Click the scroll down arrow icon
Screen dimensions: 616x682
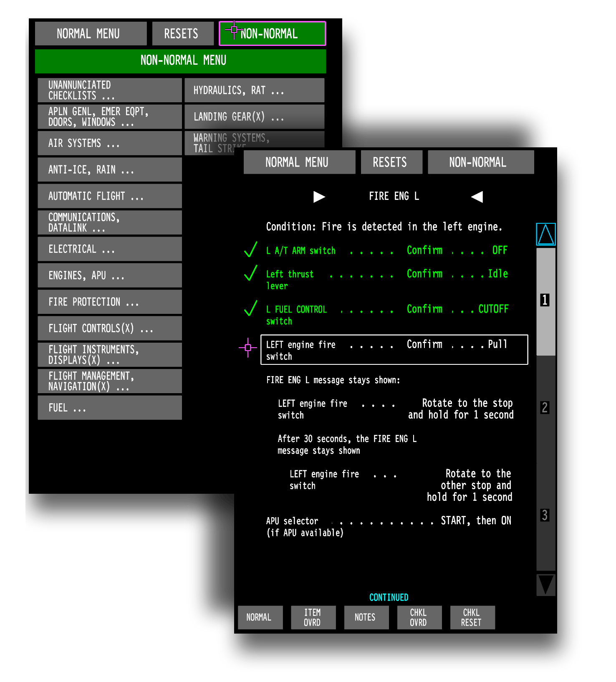545,585
